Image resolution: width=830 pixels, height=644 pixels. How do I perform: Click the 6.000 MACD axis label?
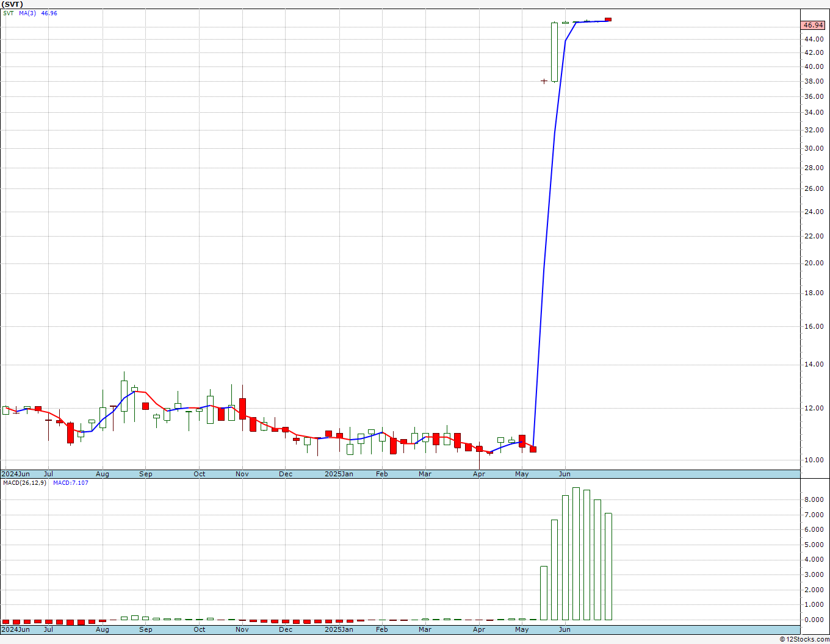[x=814, y=529]
